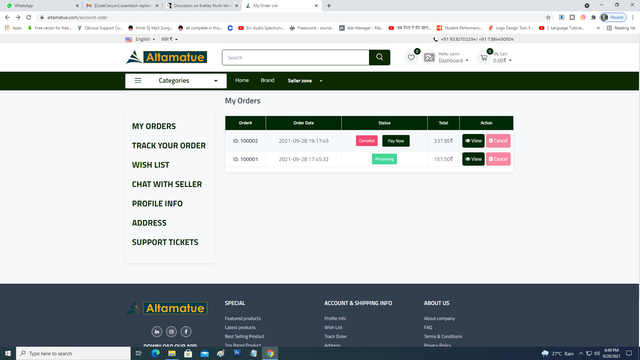The image size is (640, 360).
Task: Open ADDRESS in sidebar
Action: tap(149, 223)
